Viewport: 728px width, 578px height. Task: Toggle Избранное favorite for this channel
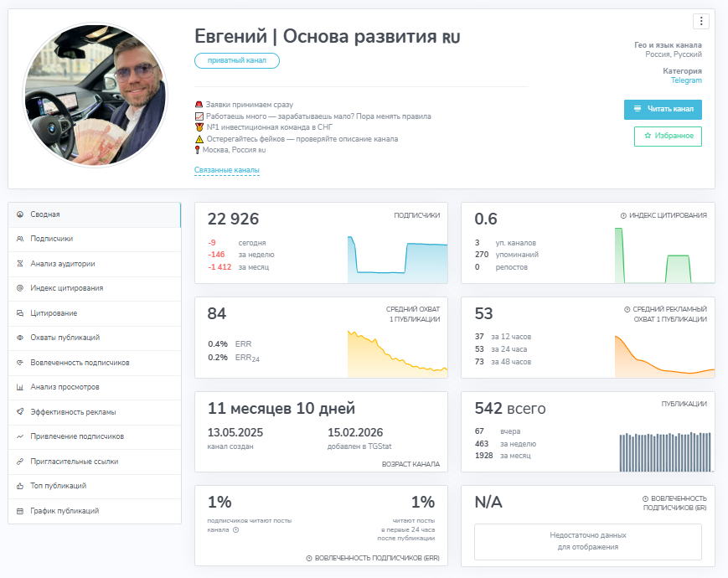tap(668, 137)
